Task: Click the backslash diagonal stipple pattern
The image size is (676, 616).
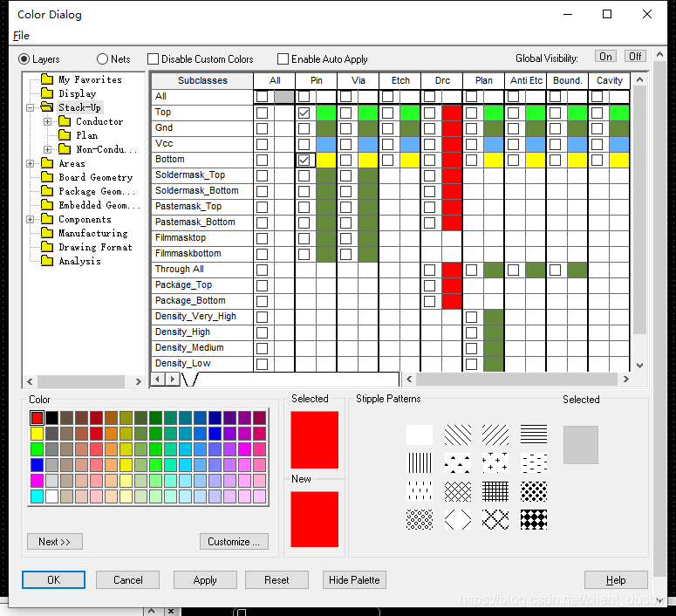Action: click(x=457, y=435)
